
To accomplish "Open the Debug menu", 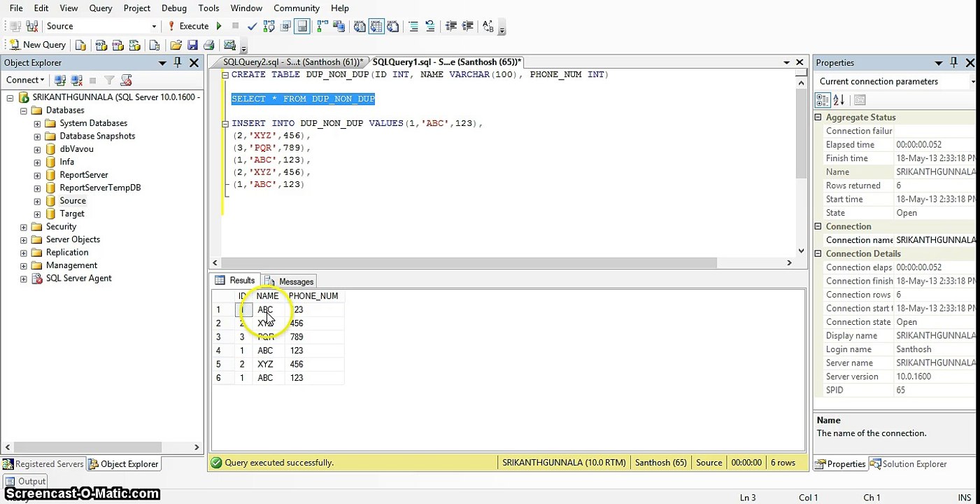I will (x=173, y=8).
